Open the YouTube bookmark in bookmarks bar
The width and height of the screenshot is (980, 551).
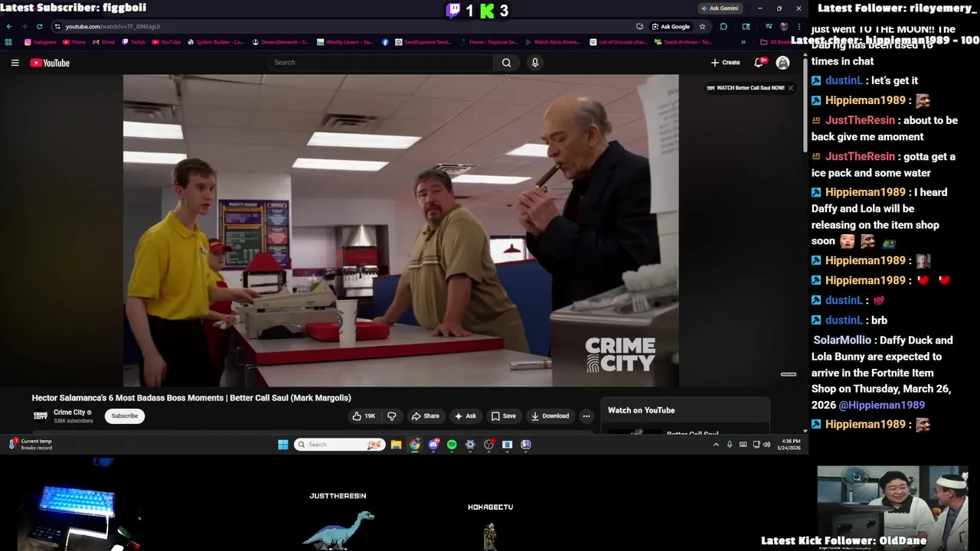pos(166,42)
